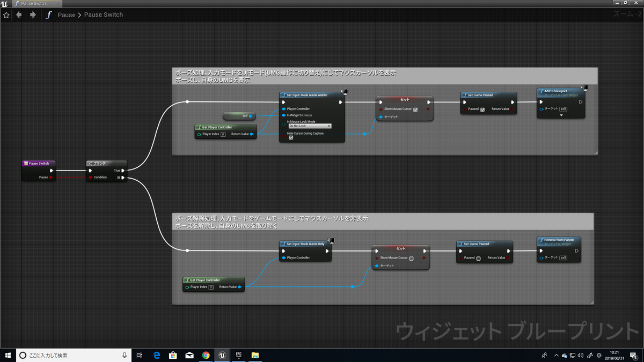Expand the Add to Viewport node's hidden pins
This screenshot has height=362, width=644.
(x=561, y=115)
